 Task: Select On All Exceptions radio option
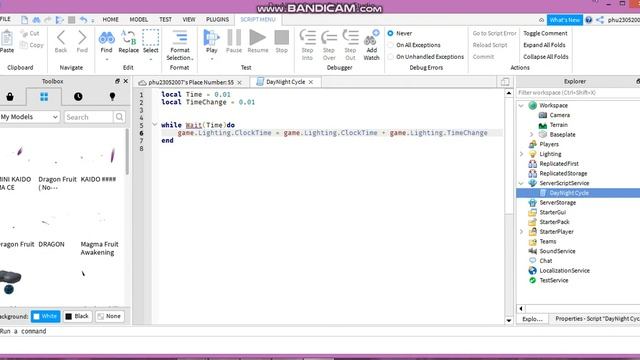point(390,45)
